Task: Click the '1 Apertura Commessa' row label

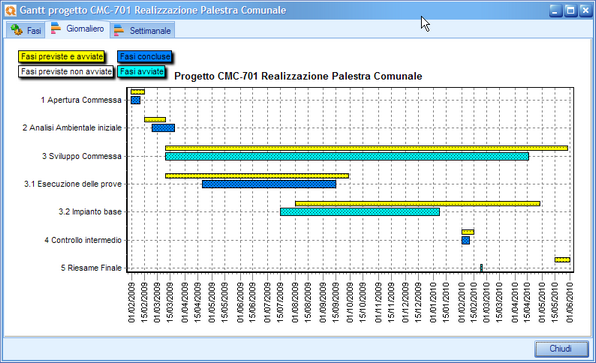Action: pos(81,100)
